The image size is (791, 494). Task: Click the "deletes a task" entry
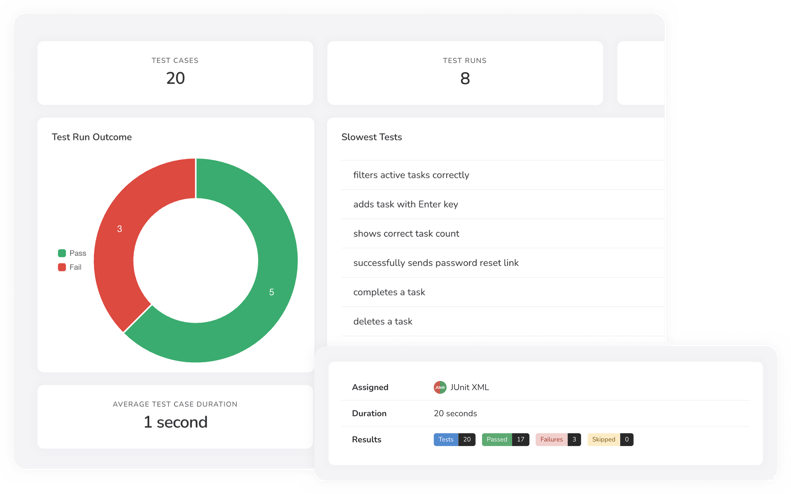click(x=382, y=321)
